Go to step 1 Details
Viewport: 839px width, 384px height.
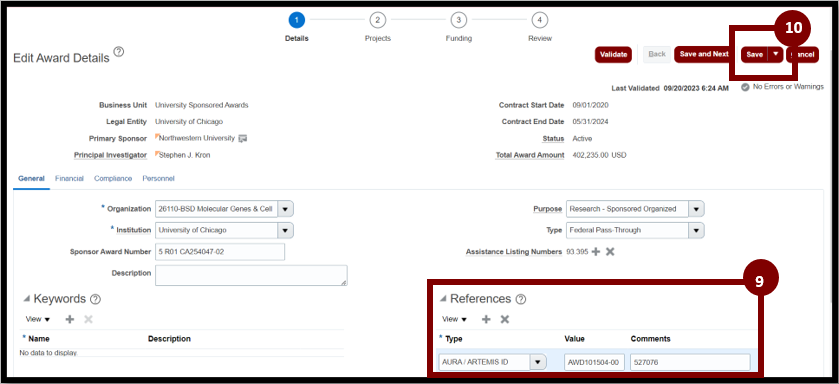tap(296, 20)
